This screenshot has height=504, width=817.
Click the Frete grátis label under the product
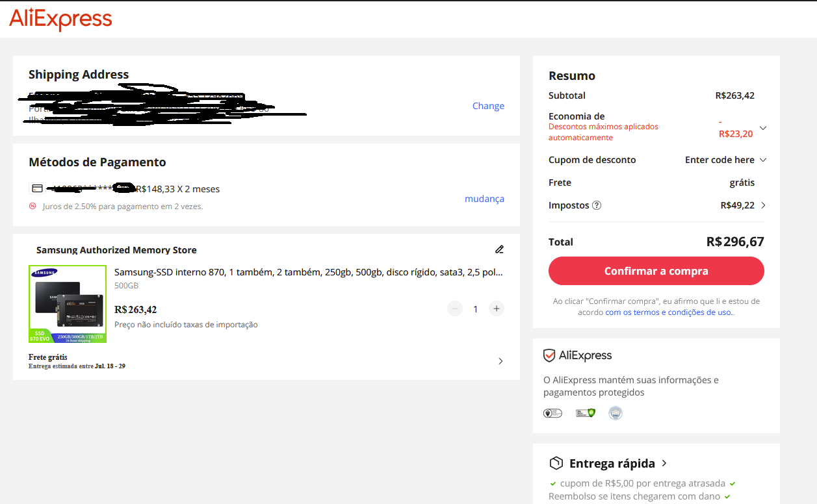(48, 357)
